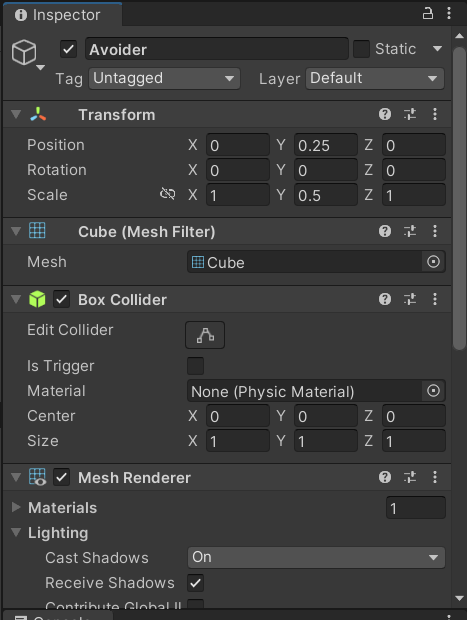Open Box Collider presets icon
This screenshot has height=620, width=467.
pyautogui.click(x=410, y=299)
